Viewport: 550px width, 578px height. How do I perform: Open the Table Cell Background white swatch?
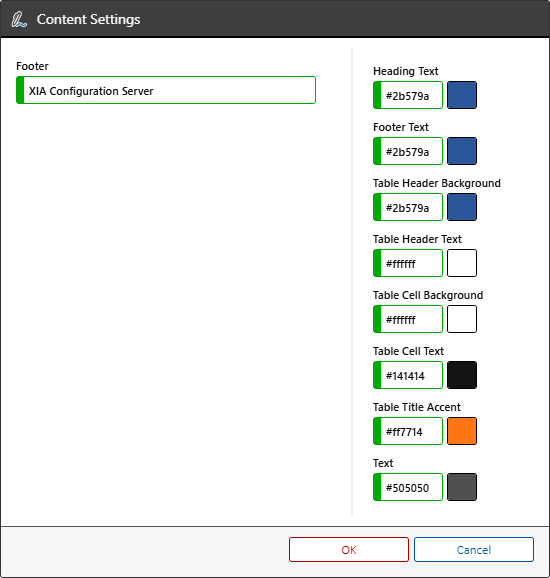pos(462,319)
